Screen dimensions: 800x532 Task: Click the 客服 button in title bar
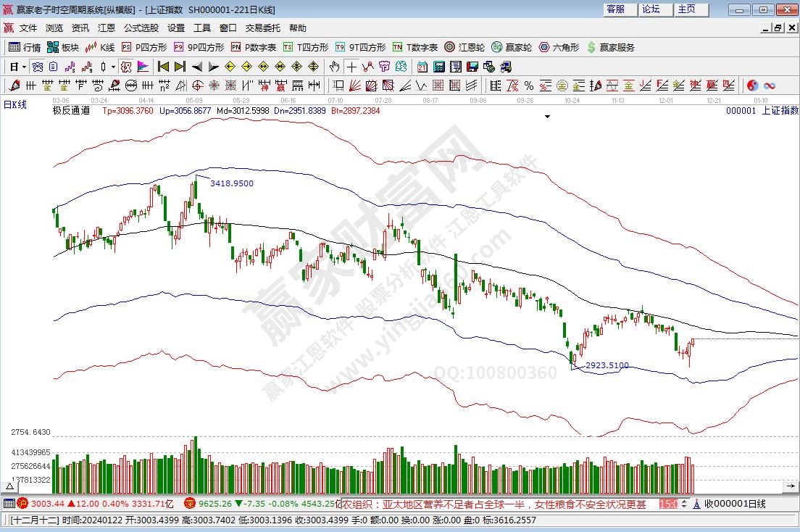pyautogui.click(x=615, y=9)
